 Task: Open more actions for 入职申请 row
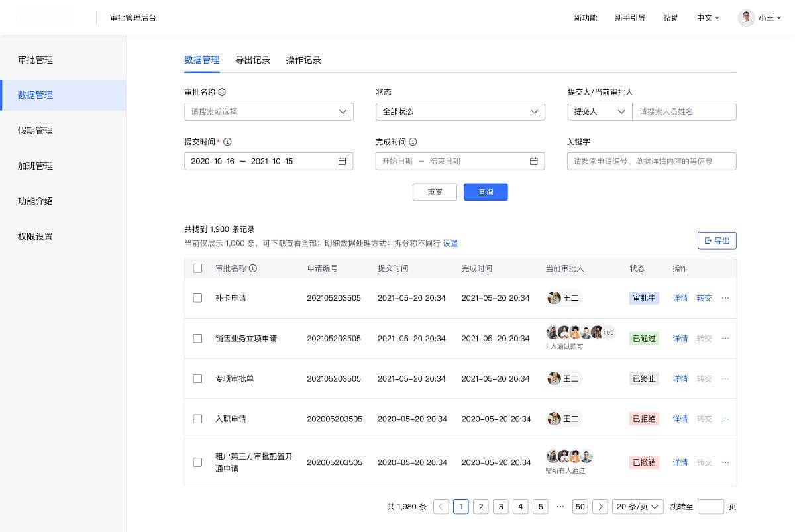tap(725, 419)
